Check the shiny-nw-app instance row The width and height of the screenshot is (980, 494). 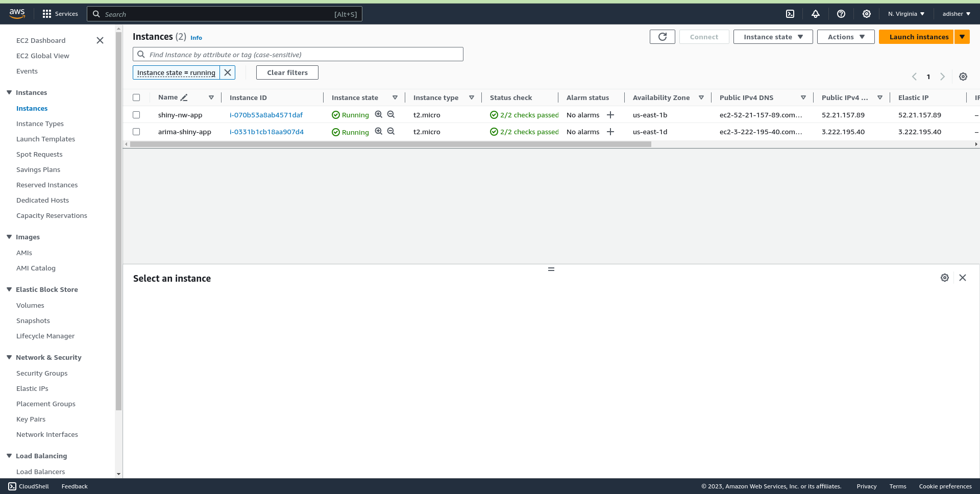coord(136,115)
